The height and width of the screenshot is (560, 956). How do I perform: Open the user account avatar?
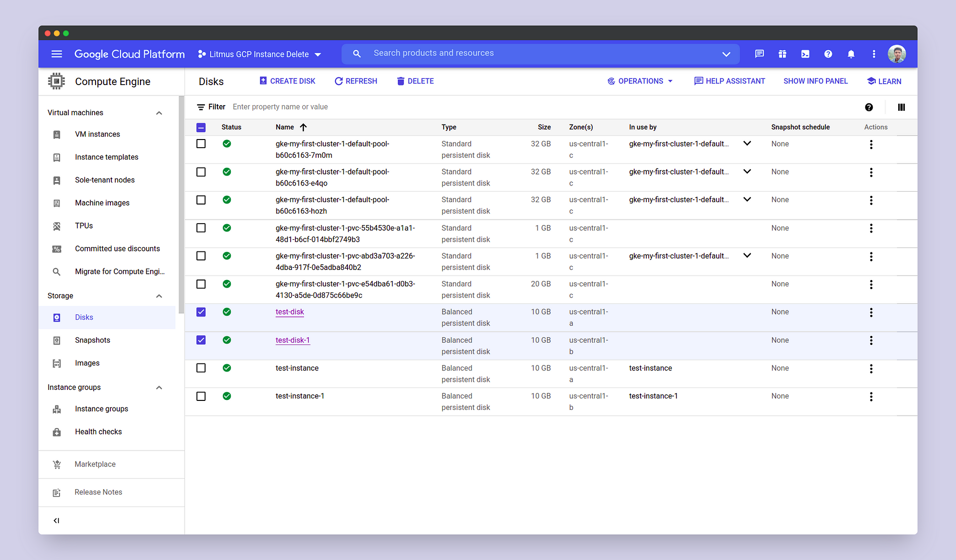(897, 54)
